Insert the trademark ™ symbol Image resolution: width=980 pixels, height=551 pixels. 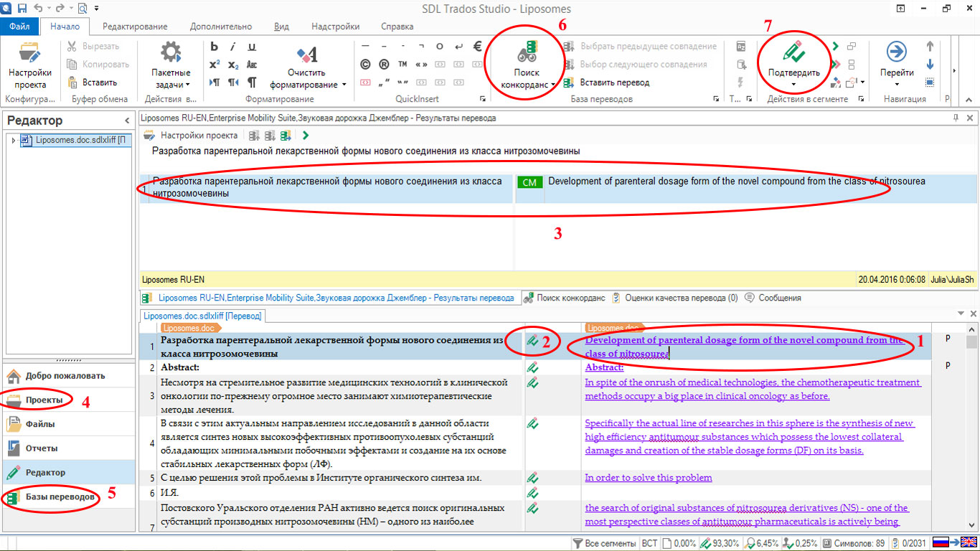click(402, 65)
